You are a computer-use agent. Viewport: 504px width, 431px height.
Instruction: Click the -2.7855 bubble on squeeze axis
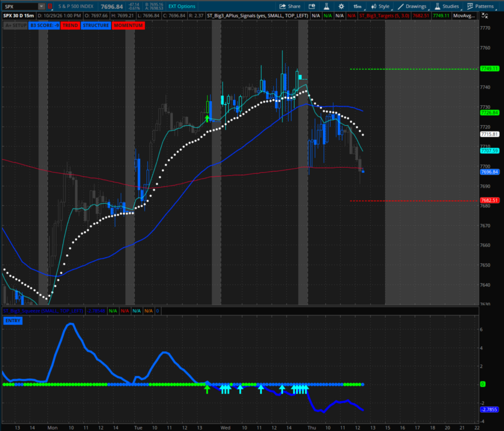[489, 409]
